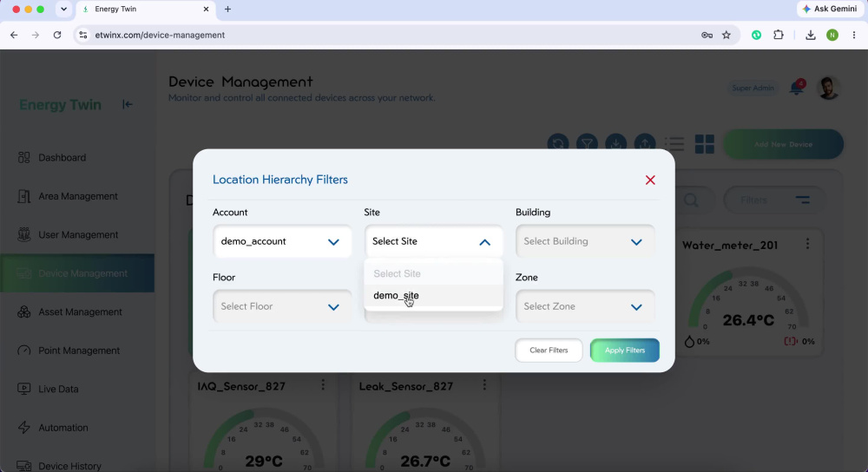The width and height of the screenshot is (868, 472).
Task: Click the 26.4°C gauge reading
Action: pos(748,320)
